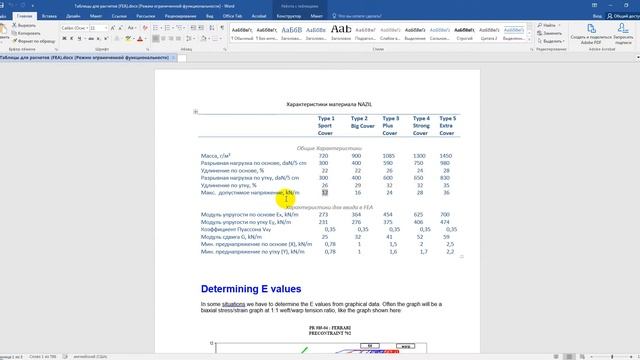The height and width of the screenshot is (360, 640).
Task: Click the Save icon in quick access toolbar
Action: point(2,6)
